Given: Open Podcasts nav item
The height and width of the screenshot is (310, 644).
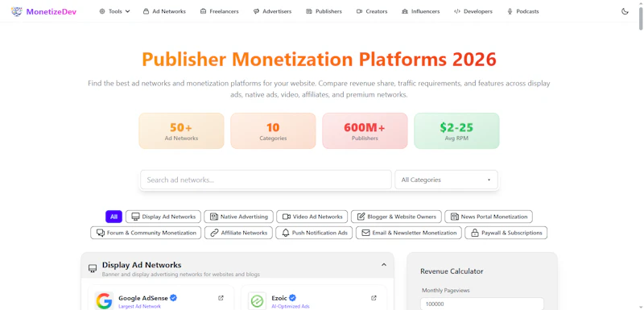Looking at the screenshot, I should coord(522,11).
